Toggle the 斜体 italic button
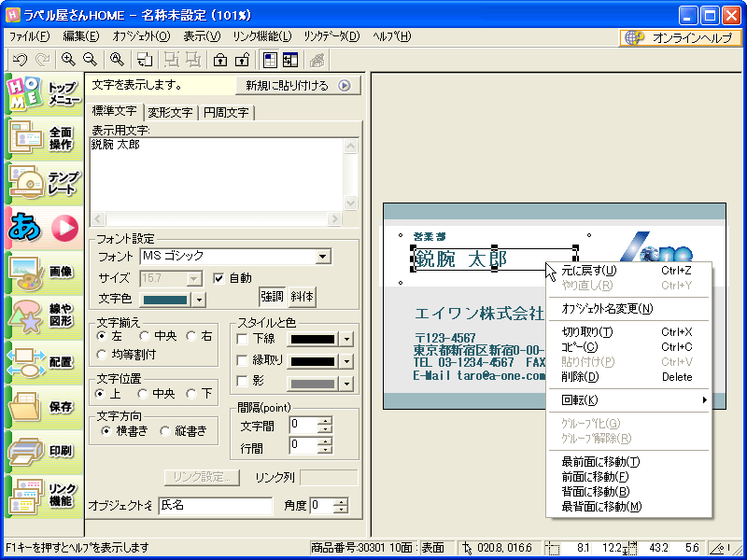Viewport: 747px width, 560px height. pyautogui.click(x=302, y=297)
